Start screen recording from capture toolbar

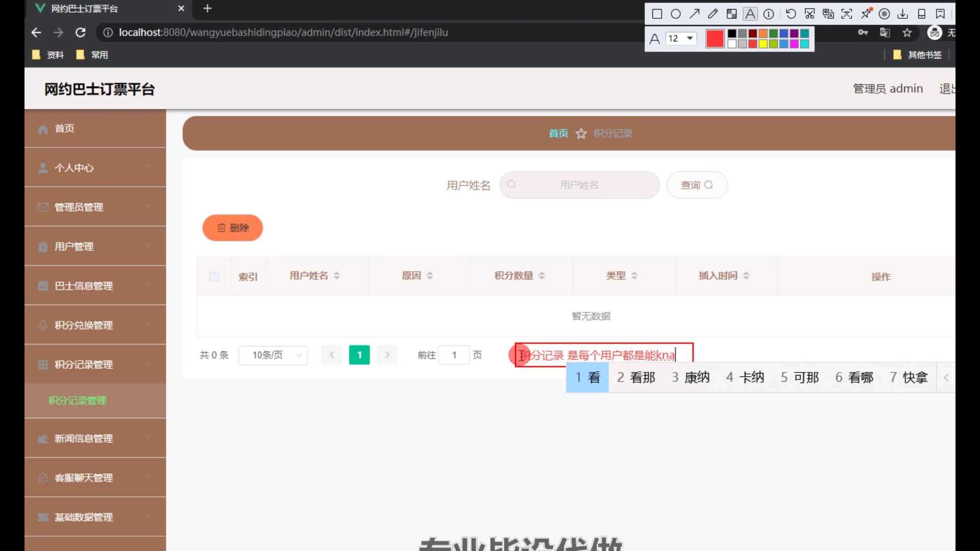885,14
